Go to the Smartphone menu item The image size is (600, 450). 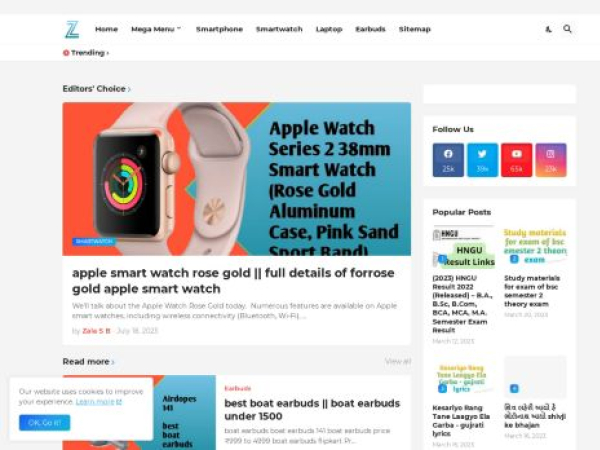[x=219, y=29]
